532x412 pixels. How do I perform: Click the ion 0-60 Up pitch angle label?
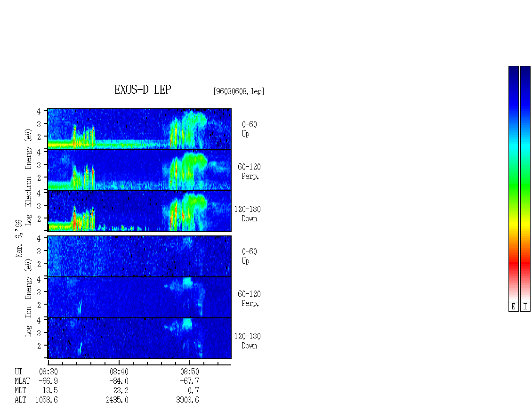click(x=249, y=256)
